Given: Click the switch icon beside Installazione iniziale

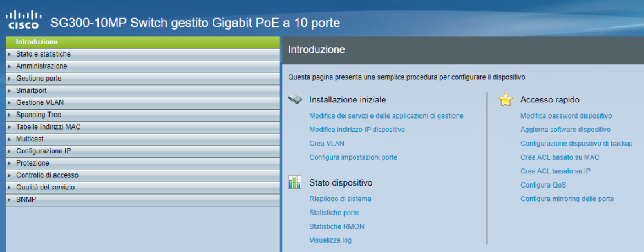Looking at the screenshot, I should (295, 99).
